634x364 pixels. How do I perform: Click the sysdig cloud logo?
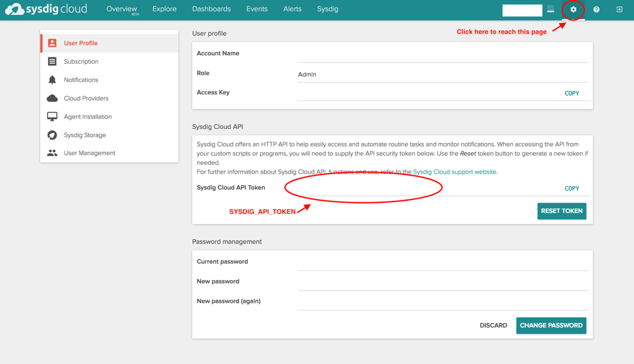click(x=46, y=9)
